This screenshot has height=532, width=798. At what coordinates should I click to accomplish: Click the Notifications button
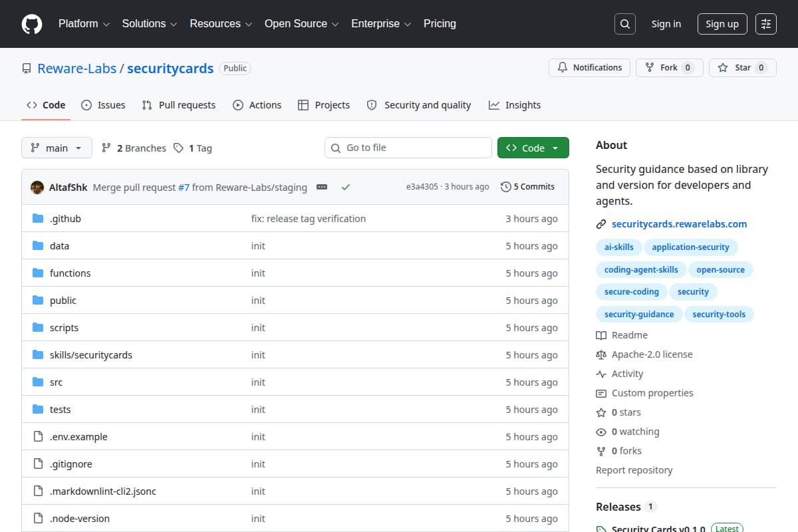coord(589,68)
